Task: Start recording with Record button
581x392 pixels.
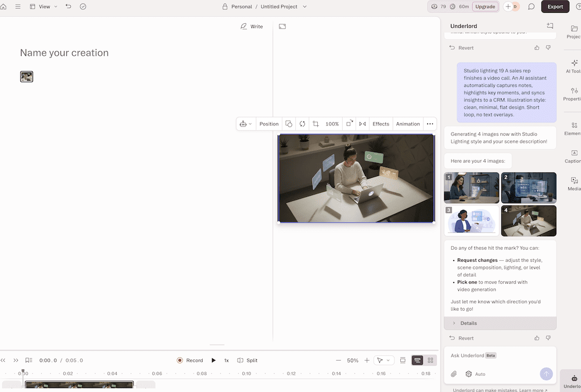Action: coord(190,360)
